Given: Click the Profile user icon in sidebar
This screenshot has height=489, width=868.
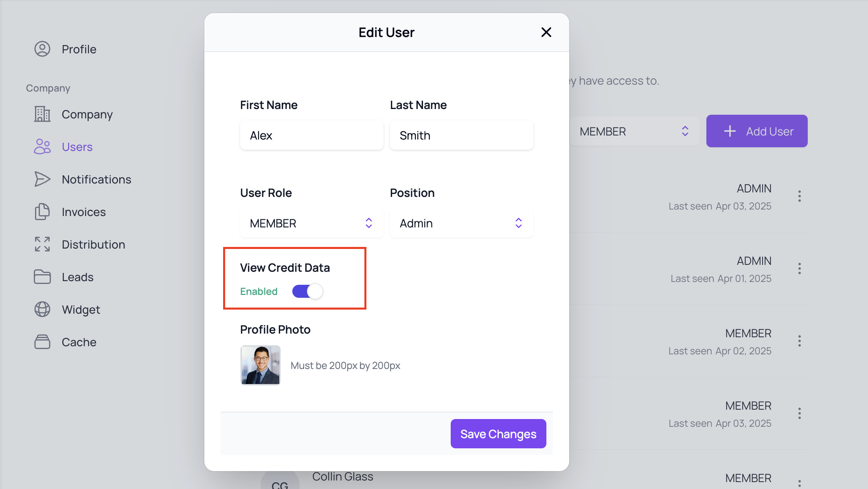Looking at the screenshot, I should point(42,49).
